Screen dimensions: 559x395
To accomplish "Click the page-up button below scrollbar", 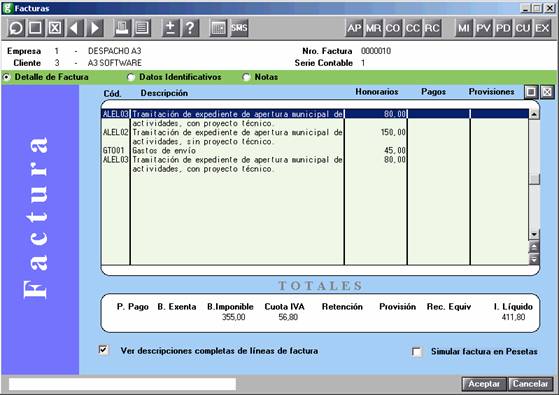I will point(534,247).
